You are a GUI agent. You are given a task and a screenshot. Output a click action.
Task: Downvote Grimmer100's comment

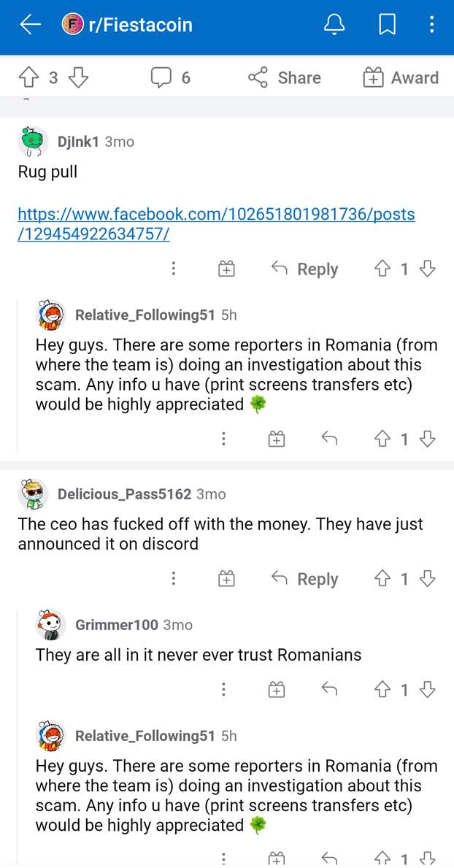(x=428, y=690)
